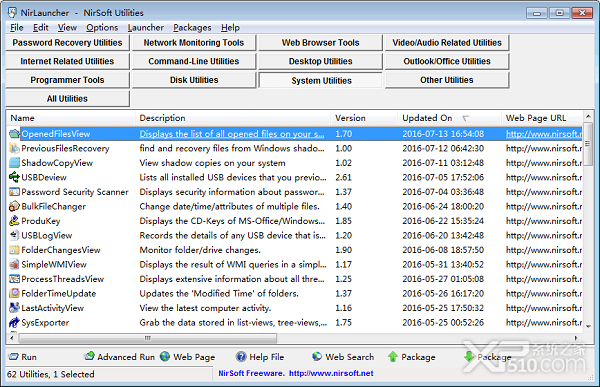
Task: Switch to Programmer Tools group
Action: click(67, 80)
